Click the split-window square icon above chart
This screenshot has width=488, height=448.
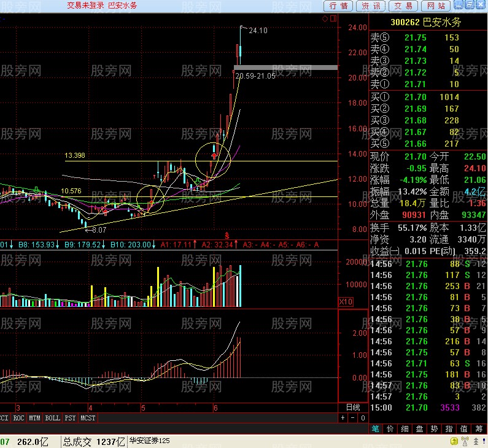(333, 18)
